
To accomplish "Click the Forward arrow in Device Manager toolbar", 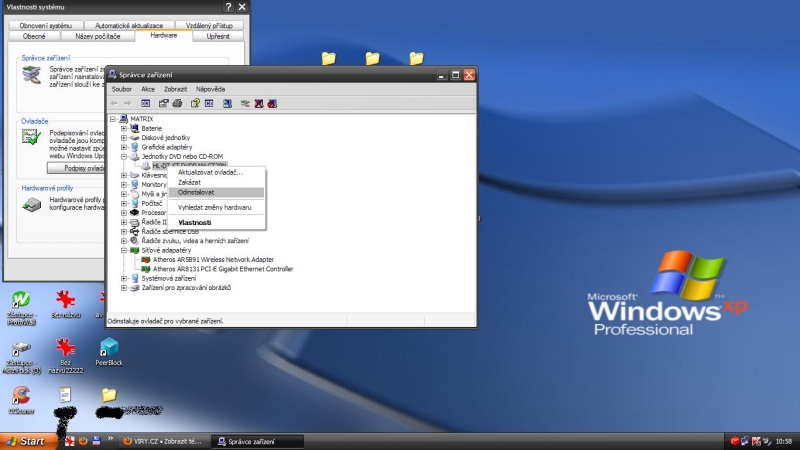I will [x=127, y=104].
